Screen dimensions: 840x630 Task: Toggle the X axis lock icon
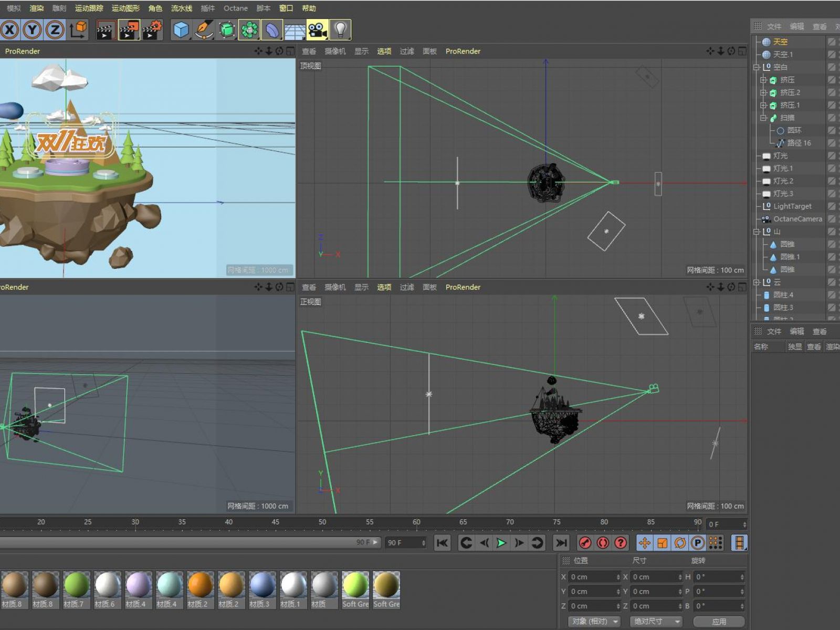tap(9, 30)
